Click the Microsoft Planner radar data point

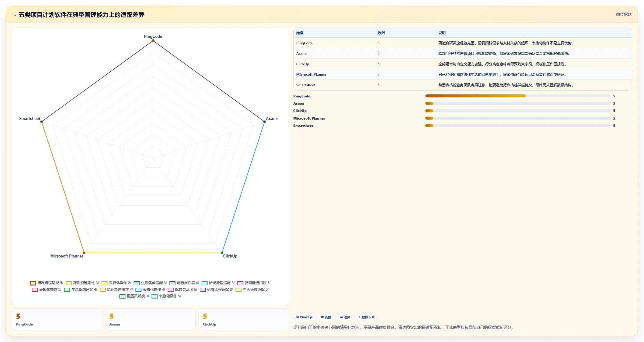[x=84, y=253]
